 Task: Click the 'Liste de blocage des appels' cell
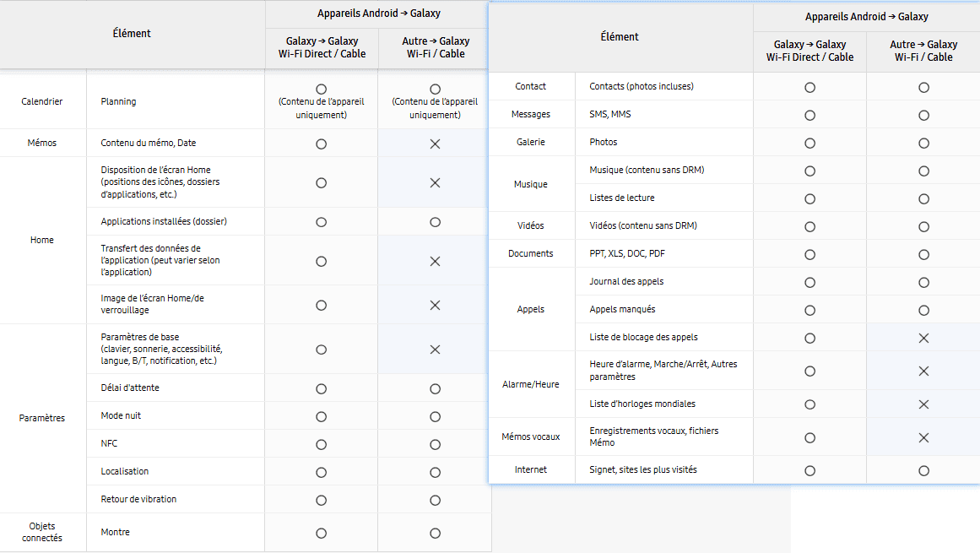point(663,337)
